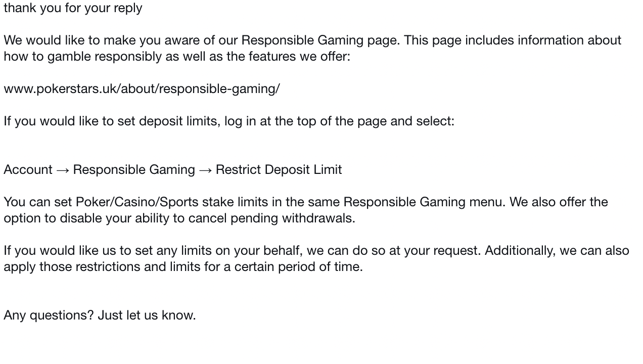Click "Restrict Deposit Limit" path text

(x=279, y=170)
